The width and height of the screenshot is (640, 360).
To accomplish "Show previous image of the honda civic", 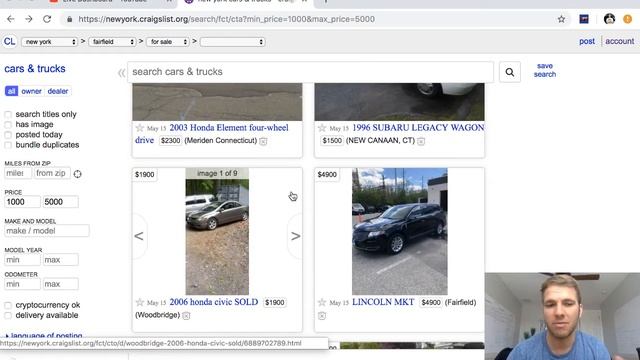I will point(139,236).
